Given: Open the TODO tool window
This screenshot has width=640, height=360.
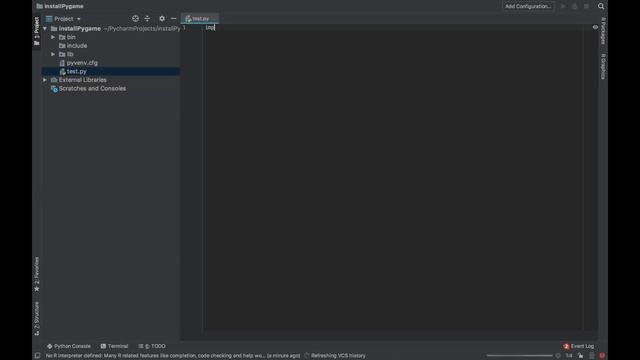Looking at the screenshot, I should [x=152, y=346].
